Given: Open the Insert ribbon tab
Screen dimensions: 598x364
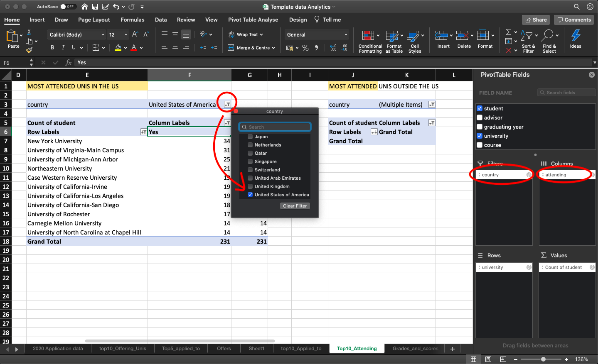Looking at the screenshot, I should (37, 20).
